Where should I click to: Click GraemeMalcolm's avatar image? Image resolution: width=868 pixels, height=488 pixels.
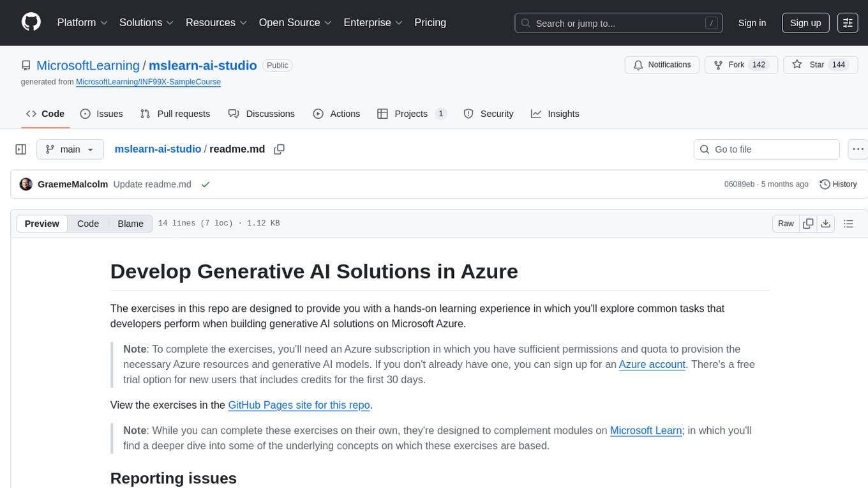pos(26,184)
